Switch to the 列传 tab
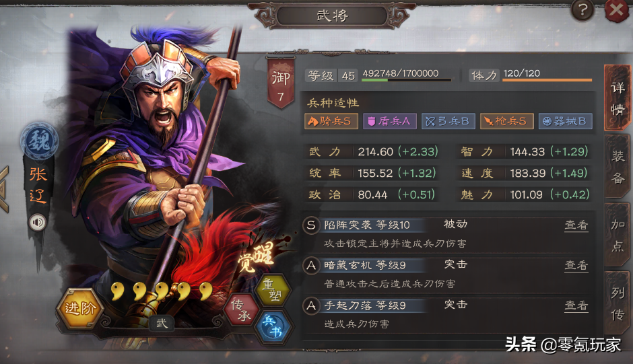The width and height of the screenshot is (633, 364). point(618,303)
